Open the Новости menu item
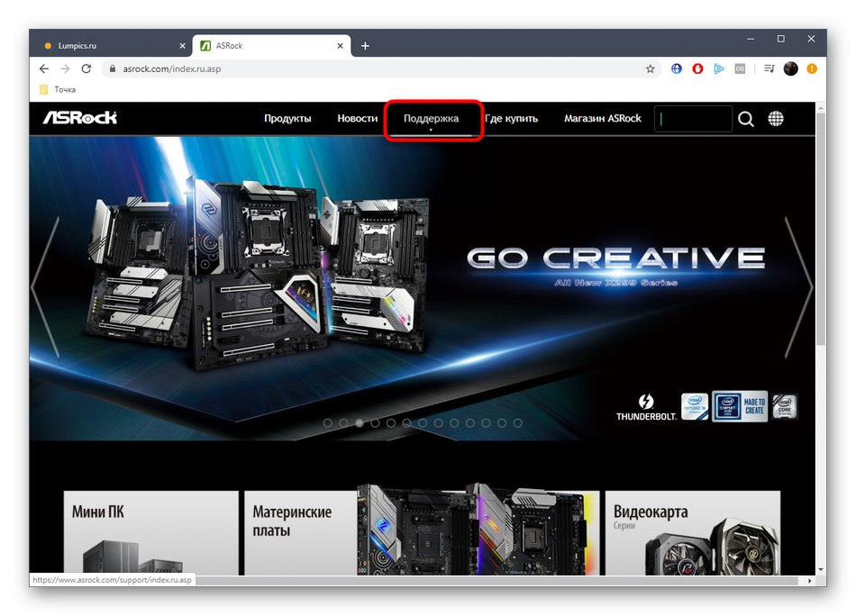The width and height of the screenshot is (856, 616). pos(358,118)
